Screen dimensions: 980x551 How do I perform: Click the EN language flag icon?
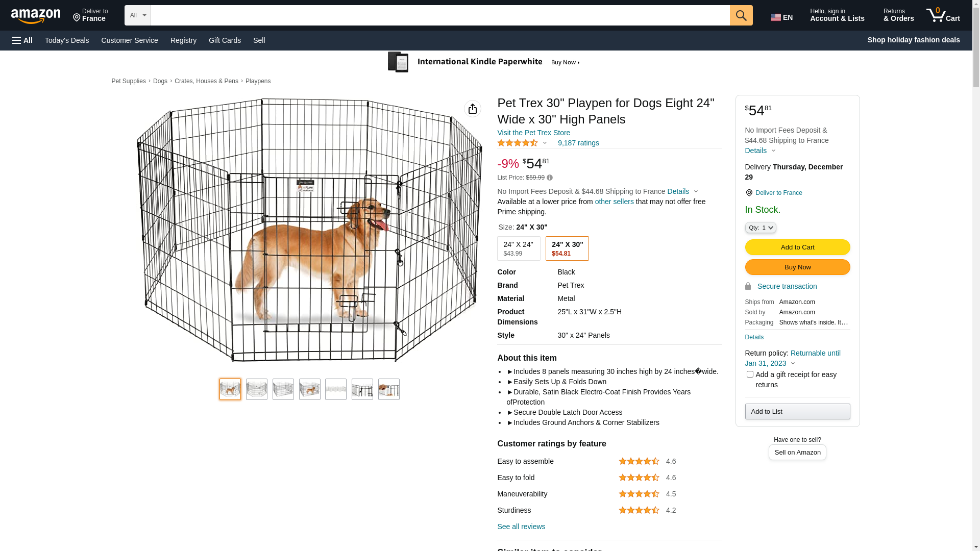pyautogui.click(x=776, y=17)
